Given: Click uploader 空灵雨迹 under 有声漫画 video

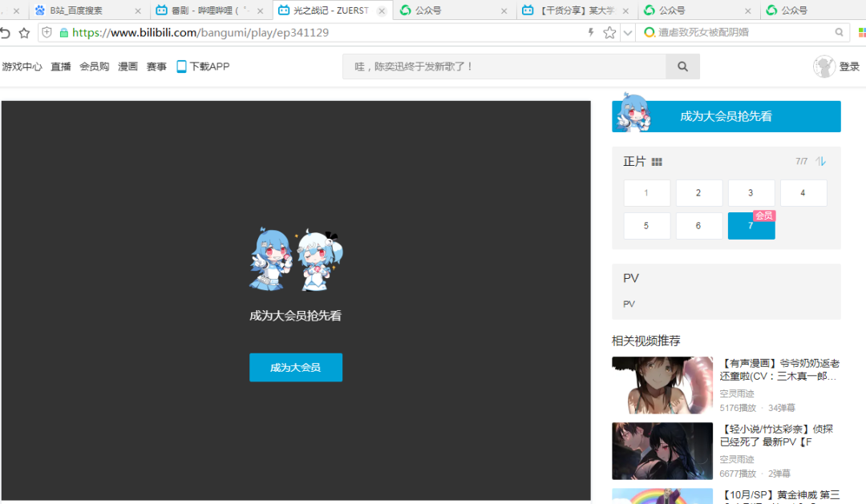Looking at the screenshot, I should (737, 393).
